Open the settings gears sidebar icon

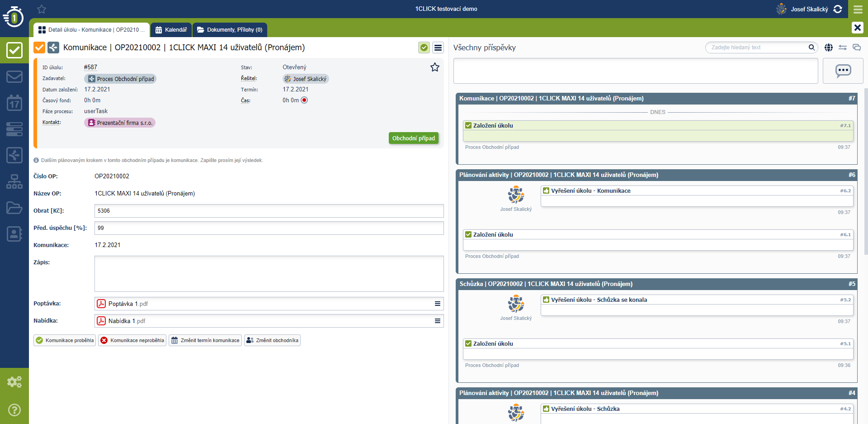pos(14,382)
